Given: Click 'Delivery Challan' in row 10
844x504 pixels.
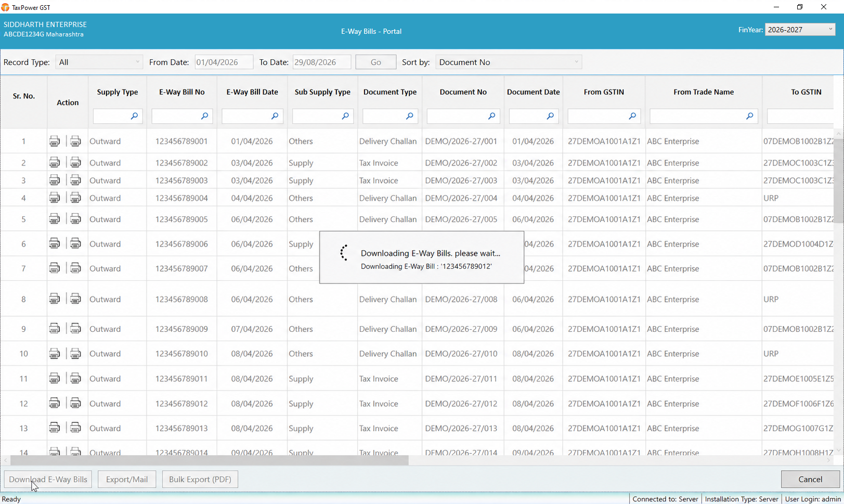Looking at the screenshot, I should pyautogui.click(x=388, y=354).
